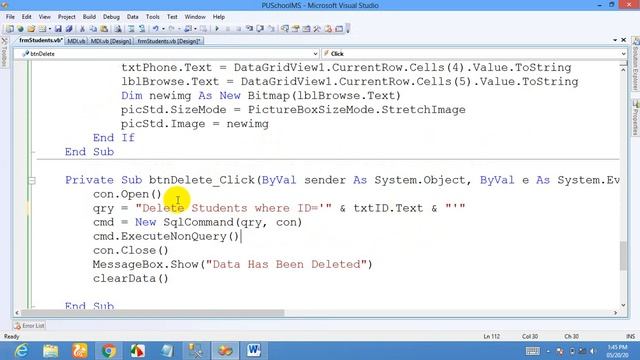Viewport: 640px width, 360px height.
Task: Open the Data menu
Action: pyautogui.click(x=133, y=17)
